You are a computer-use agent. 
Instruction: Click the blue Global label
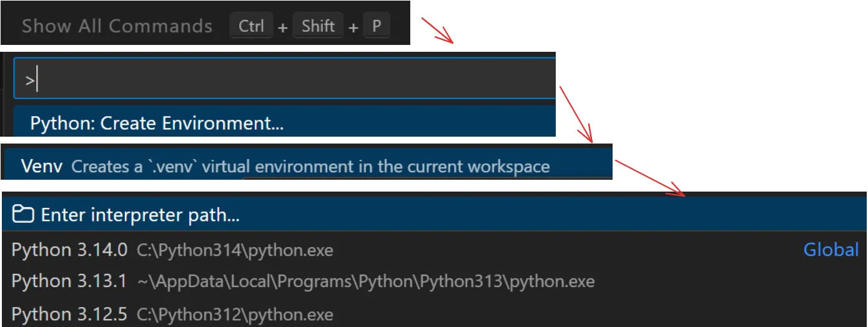pyautogui.click(x=831, y=250)
